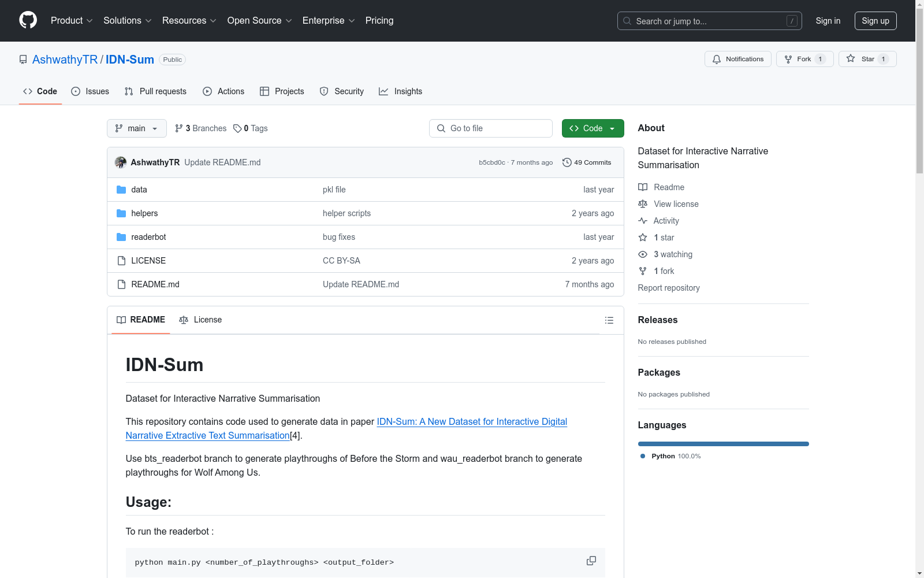Select the Code repository tab
The height and width of the screenshot is (578, 924).
40,91
